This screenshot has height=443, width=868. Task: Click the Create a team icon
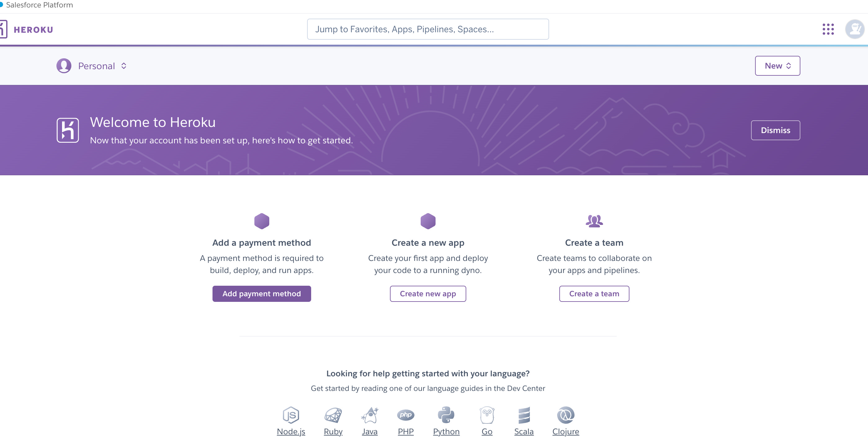click(x=594, y=221)
